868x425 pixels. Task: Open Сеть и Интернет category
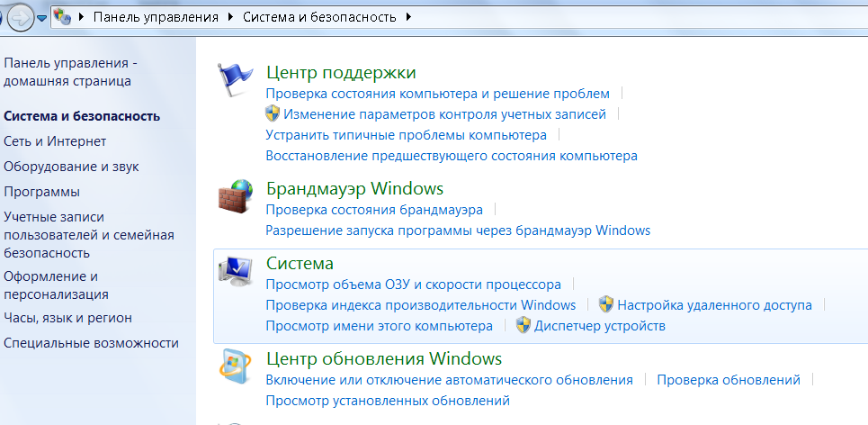pyautogui.click(x=55, y=141)
